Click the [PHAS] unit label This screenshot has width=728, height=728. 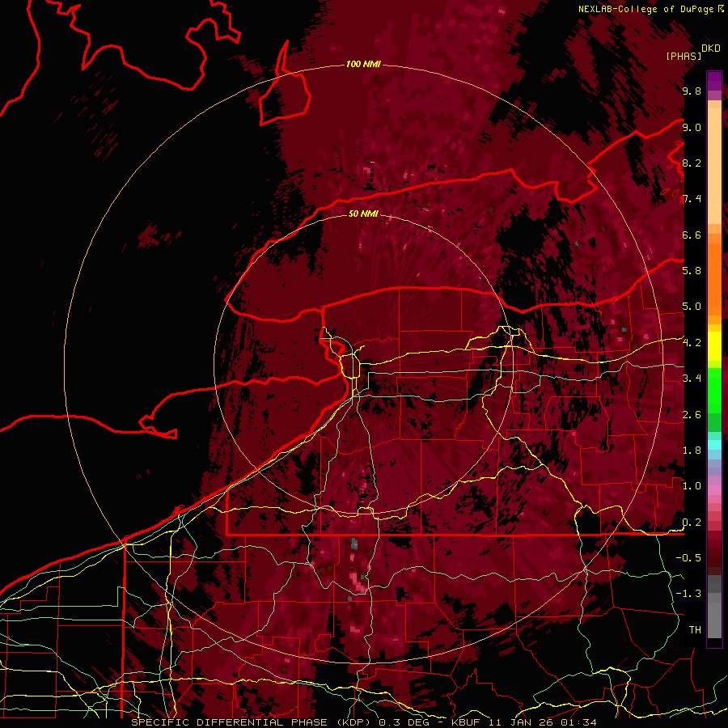coord(684,56)
